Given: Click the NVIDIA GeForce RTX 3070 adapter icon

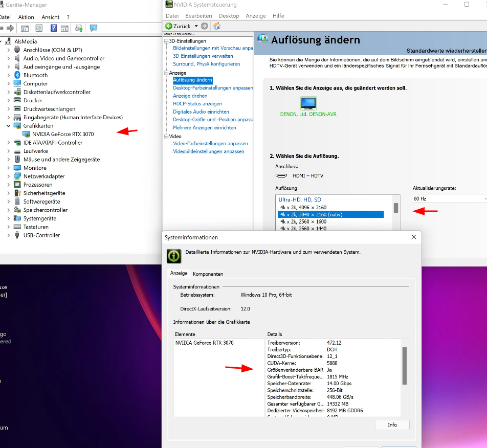Looking at the screenshot, I should 27,134.
